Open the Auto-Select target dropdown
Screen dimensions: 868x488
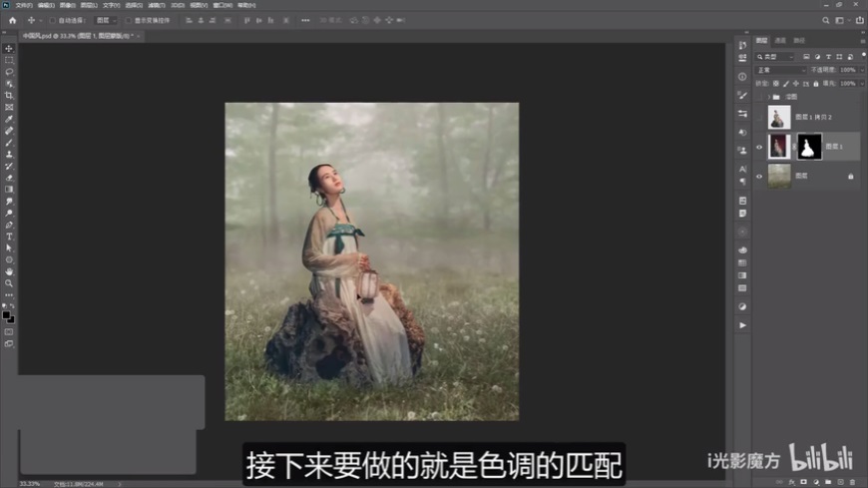tap(107, 21)
